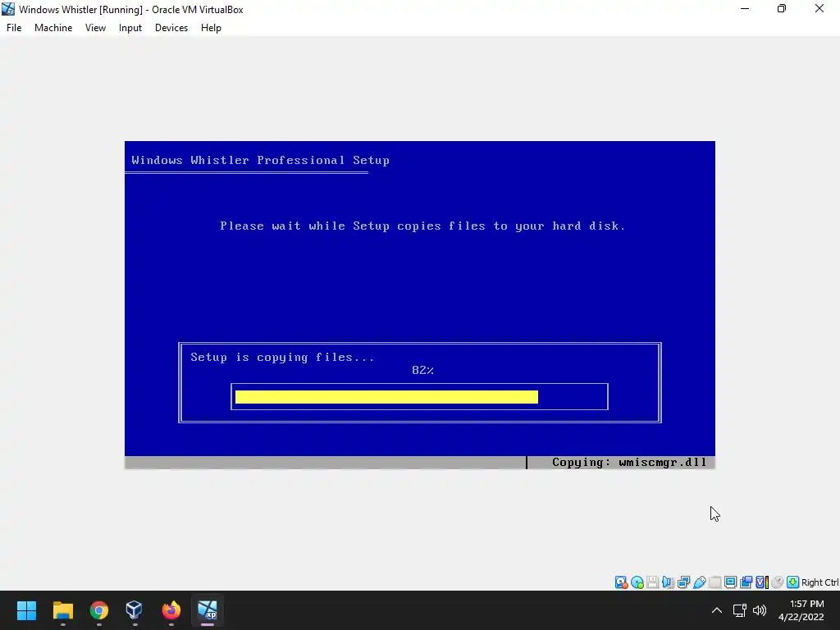Image resolution: width=840 pixels, height=630 pixels.
Task: Click the floppy disk status icon
Action: pos(652,582)
